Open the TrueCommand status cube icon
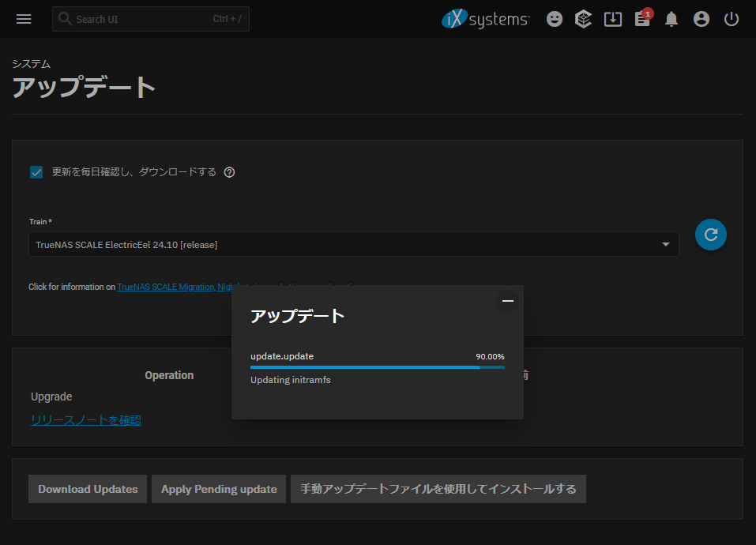 [x=584, y=19]
